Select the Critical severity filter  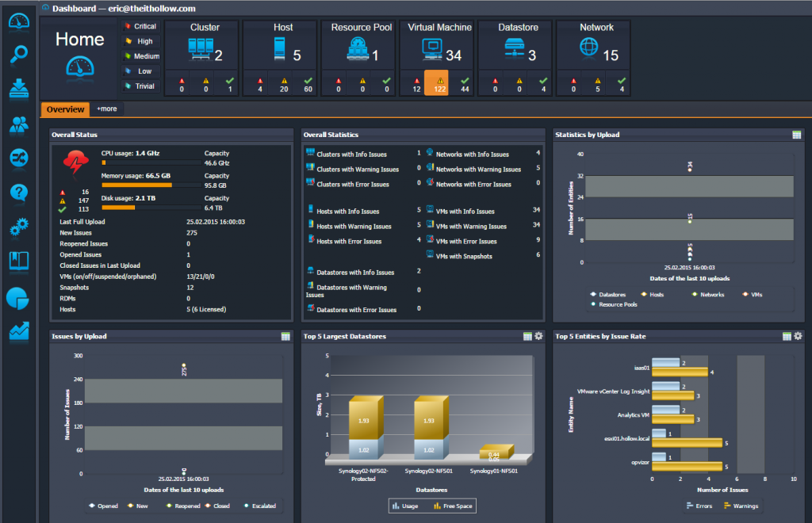140,26
